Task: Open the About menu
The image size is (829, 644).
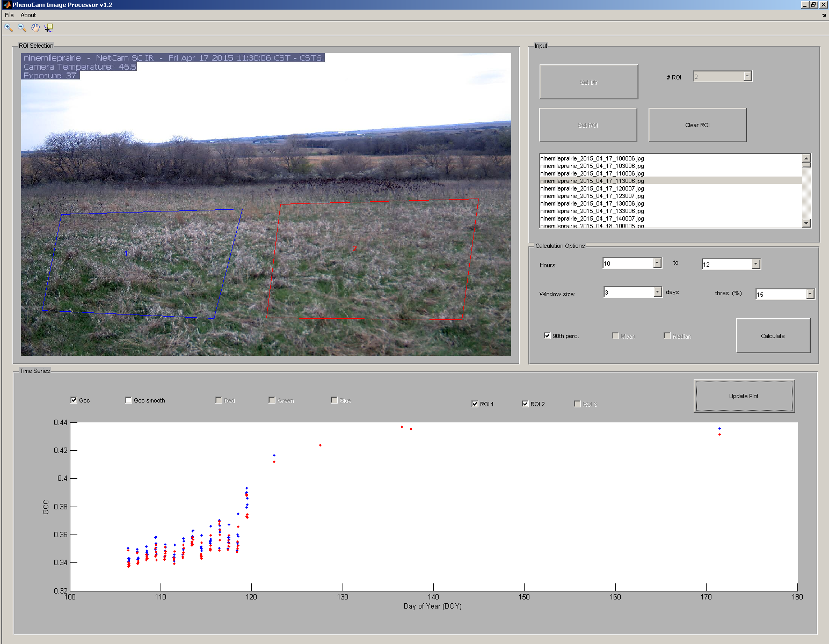Action: point(28,15)
